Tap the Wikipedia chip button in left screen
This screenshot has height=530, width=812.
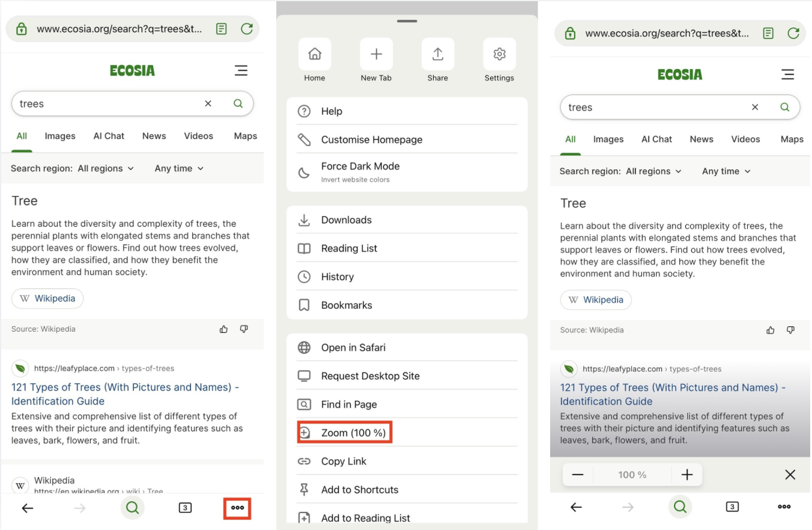(47, 299)
